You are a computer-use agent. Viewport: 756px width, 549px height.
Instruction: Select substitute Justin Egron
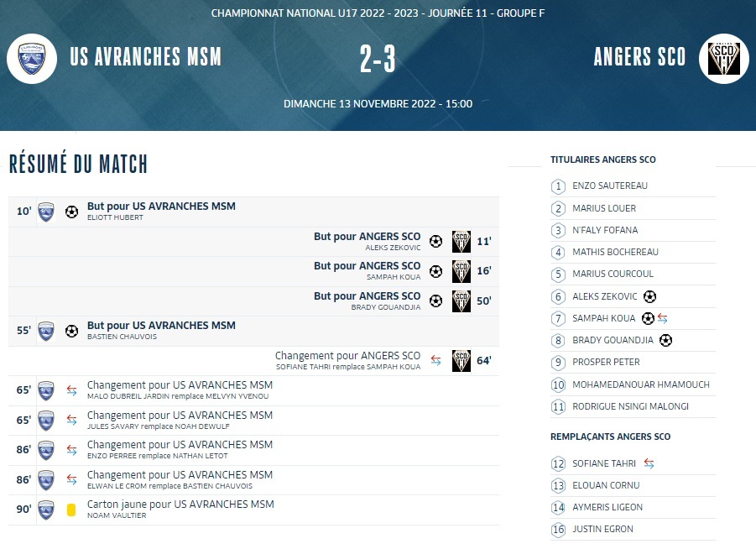[602, 529]
